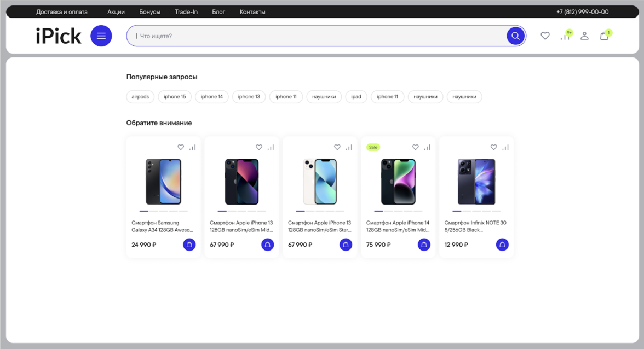Favorite the iPhone 14 card

tap(415, 147)
